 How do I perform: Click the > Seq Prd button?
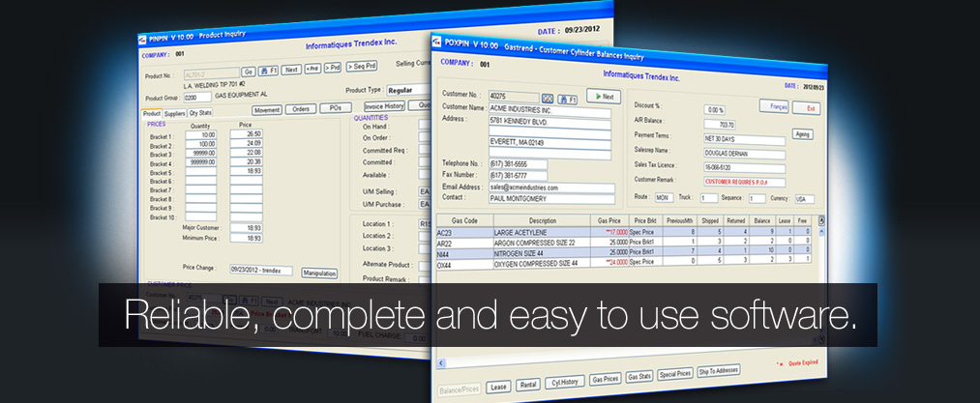[x=361, y=66]
